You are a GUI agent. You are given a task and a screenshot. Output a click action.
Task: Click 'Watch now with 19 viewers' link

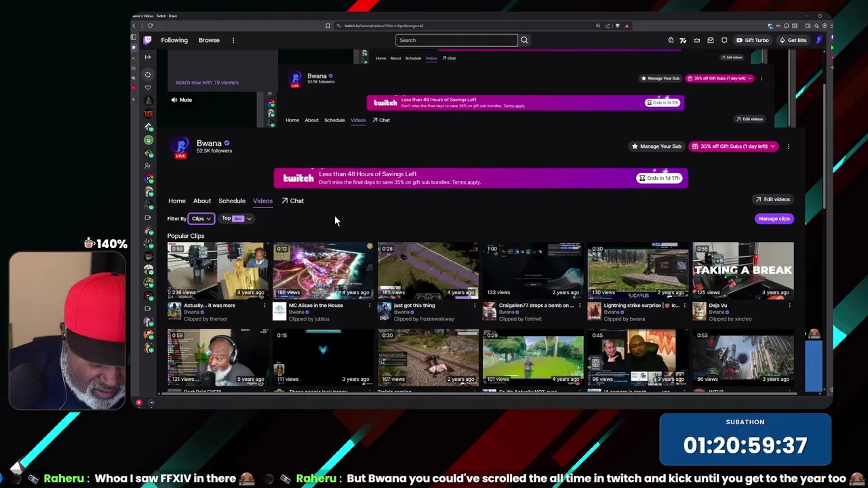[x=207, y=82]
